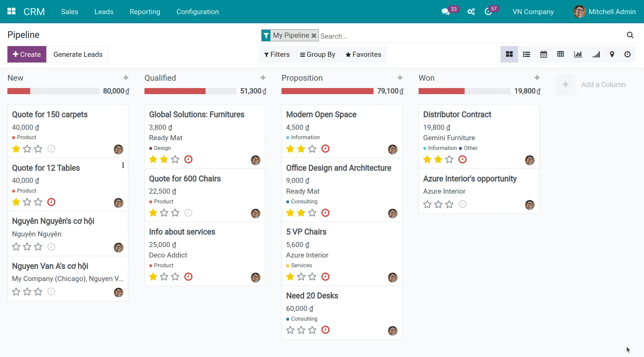Screen dimensions: 644x357
Task: Open the map view of leads
Action: tap(612, 54)
